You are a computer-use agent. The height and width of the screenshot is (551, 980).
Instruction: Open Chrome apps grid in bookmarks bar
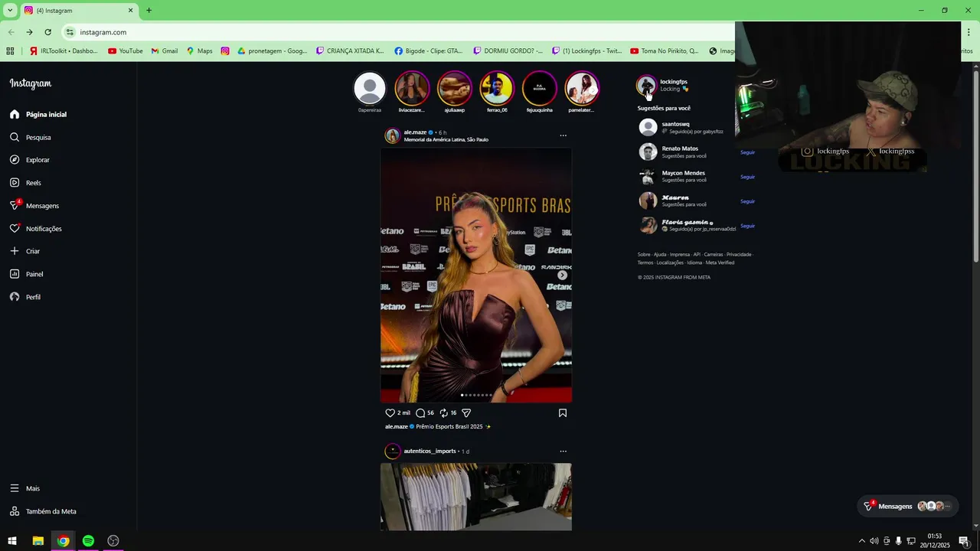[x=10, y=51]
